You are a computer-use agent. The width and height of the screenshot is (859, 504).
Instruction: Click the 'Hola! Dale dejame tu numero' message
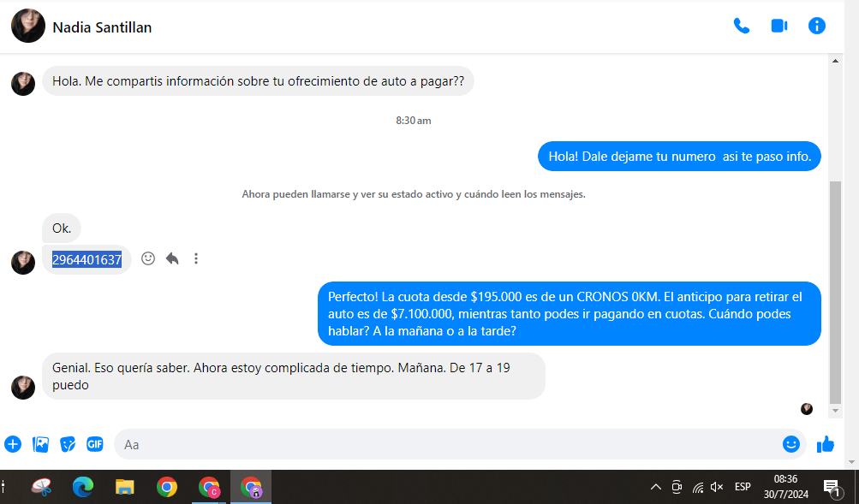coord(679,157)
